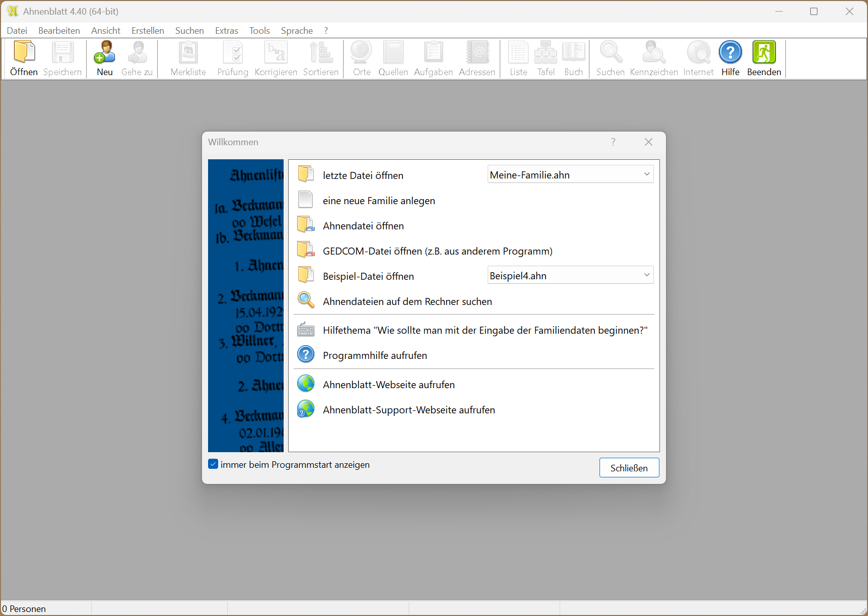Click the keyboard icon for Hilfethema
Viewport: 868px width, 616px height.
click(306, 330)
